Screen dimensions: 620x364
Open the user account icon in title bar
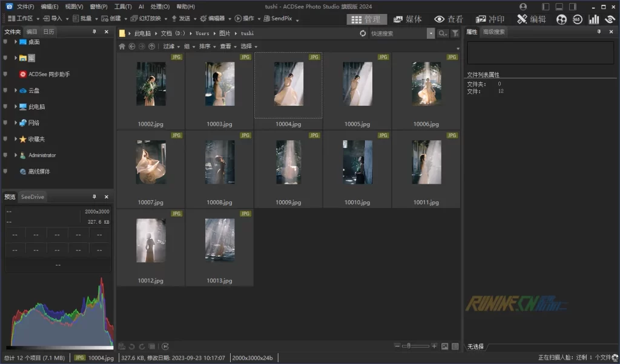523,6
